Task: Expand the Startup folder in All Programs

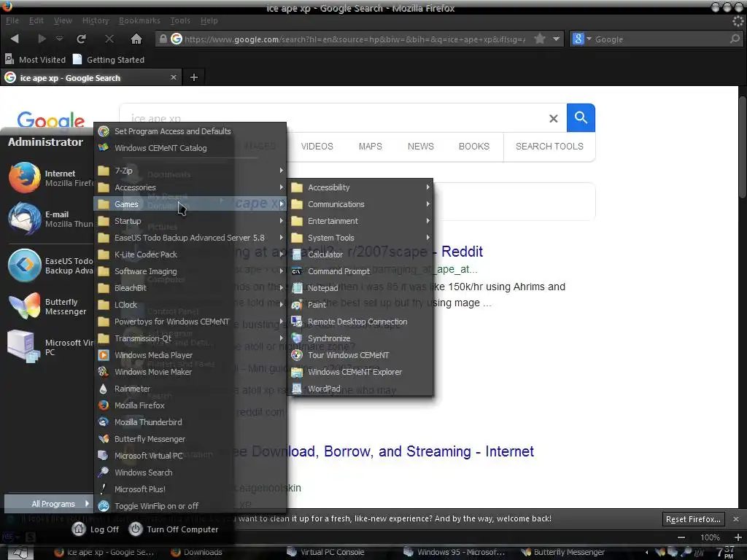Action: [190, 221]
